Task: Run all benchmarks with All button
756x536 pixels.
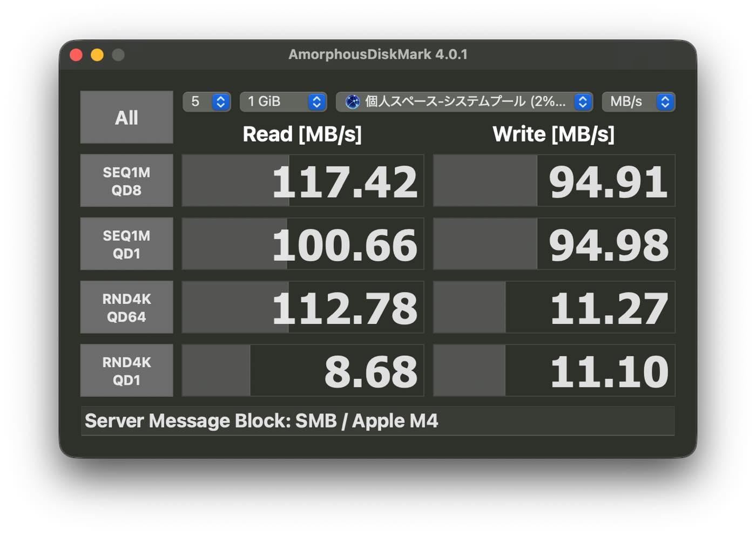Action: point(126,117)
